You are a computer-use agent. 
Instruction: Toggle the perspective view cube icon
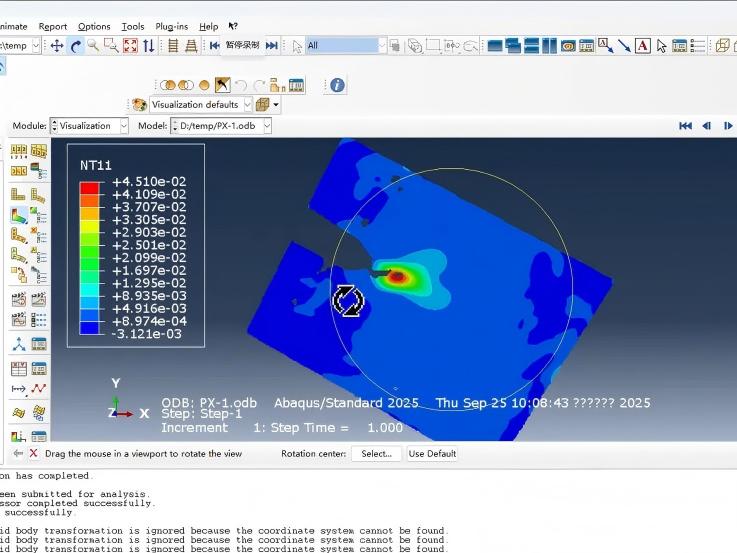point(722,45)
